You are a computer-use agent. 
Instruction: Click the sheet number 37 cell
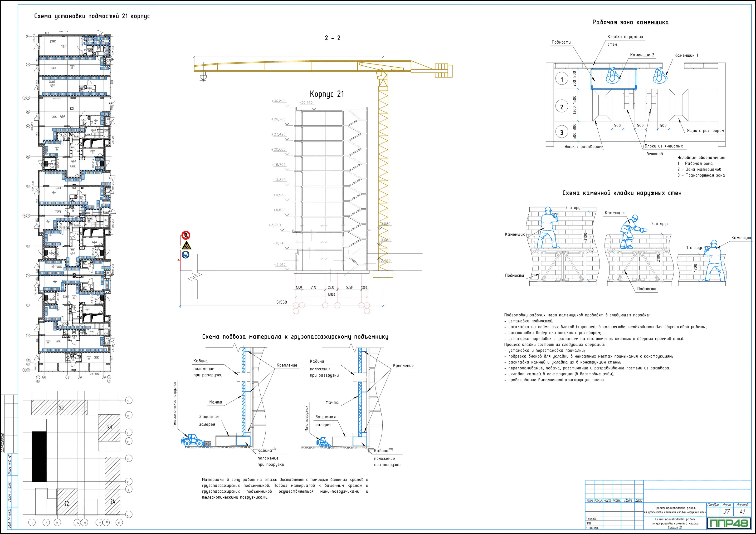726,512
